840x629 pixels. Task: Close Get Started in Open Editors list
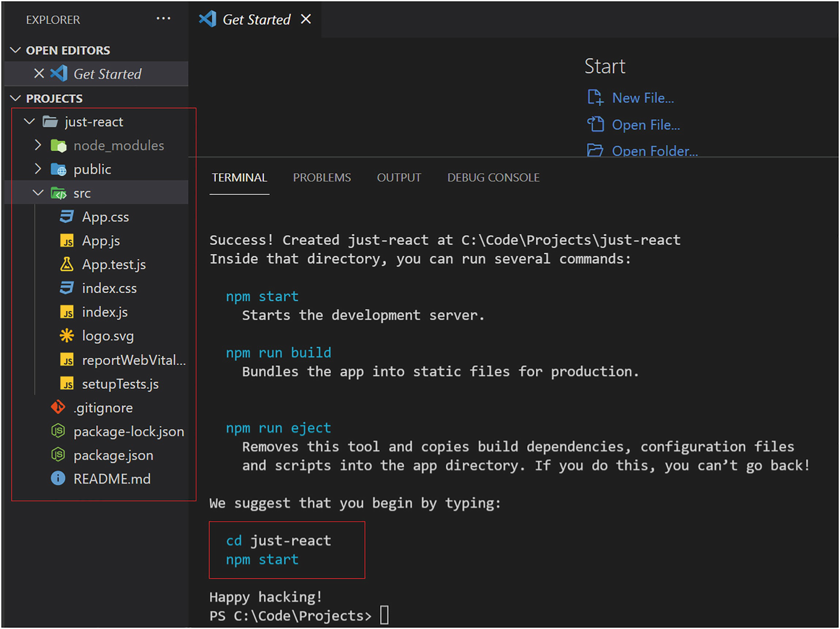[39, 74]
